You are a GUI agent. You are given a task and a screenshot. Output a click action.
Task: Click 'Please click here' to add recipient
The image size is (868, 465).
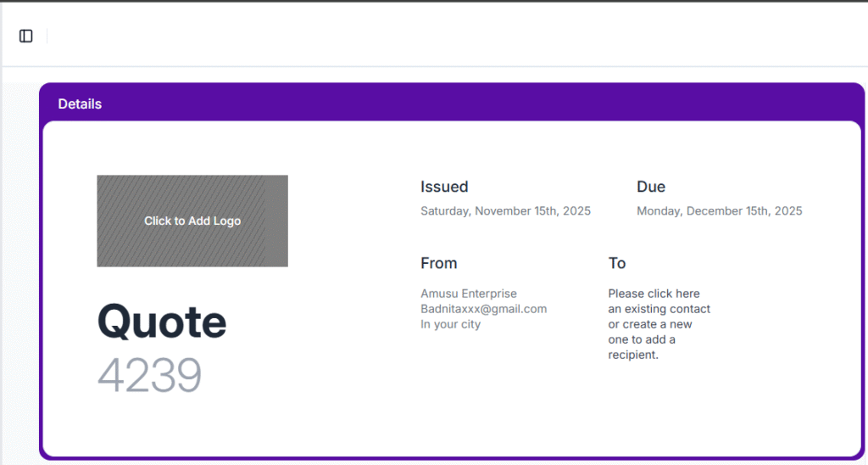pos(654,294)
